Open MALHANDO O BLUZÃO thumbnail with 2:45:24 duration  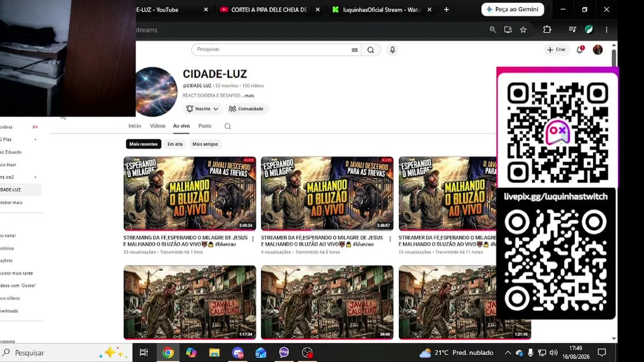190,194
